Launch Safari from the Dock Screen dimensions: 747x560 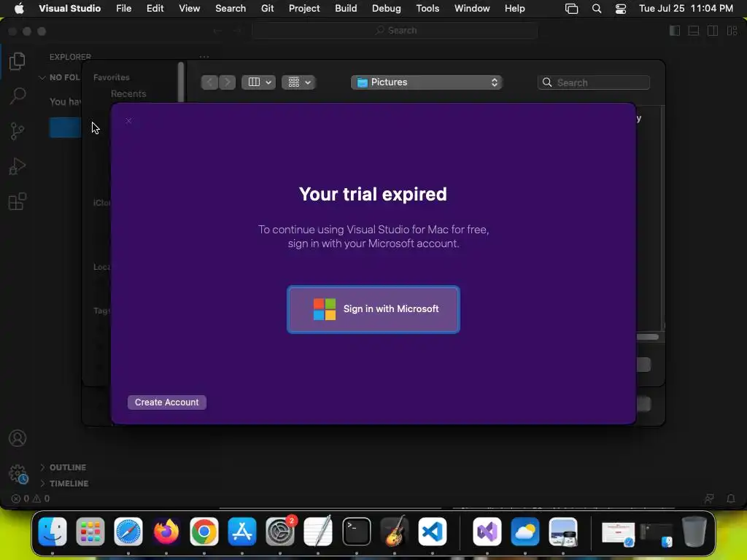click(128, 532)
